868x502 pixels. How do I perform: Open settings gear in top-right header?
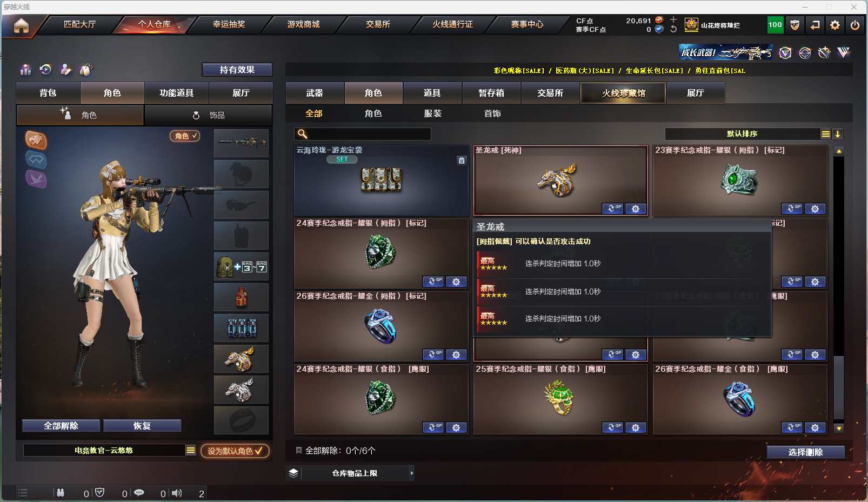pos(835,25)
